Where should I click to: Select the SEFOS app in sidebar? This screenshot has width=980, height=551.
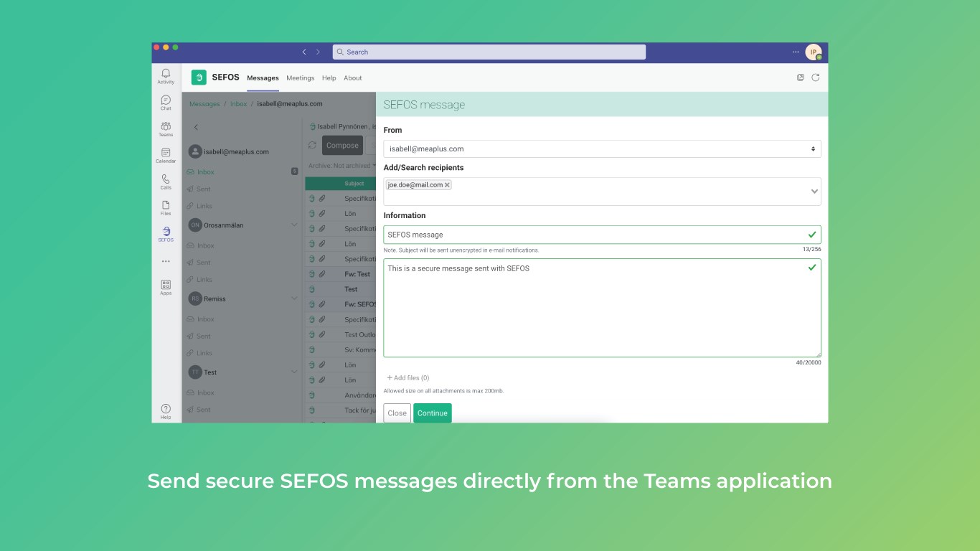click(166, 234)
